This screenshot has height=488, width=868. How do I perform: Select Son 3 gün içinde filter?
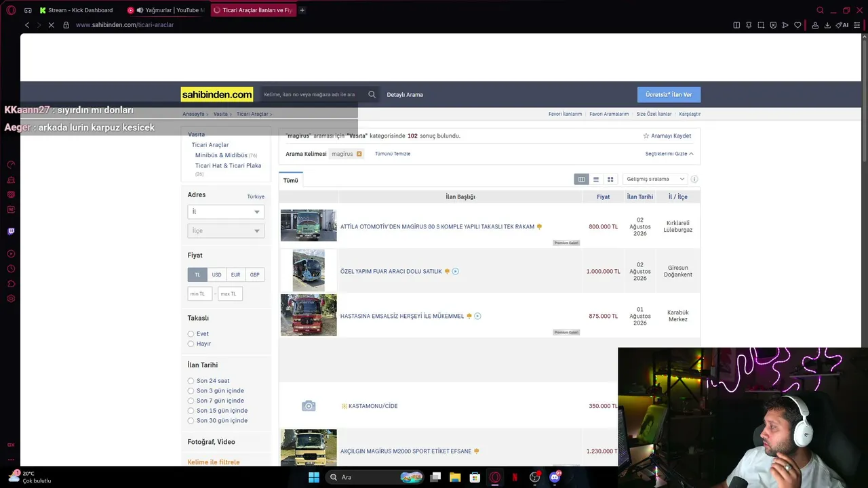click(x=191, y=391)
